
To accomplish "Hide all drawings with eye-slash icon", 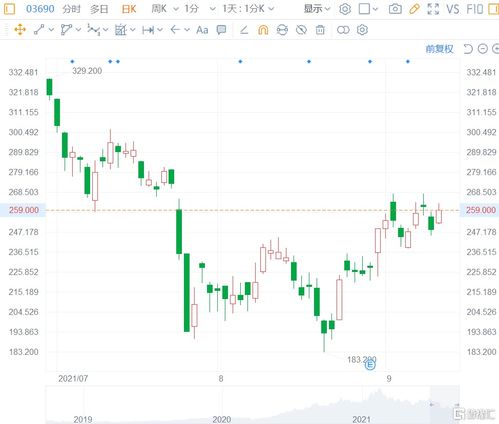I will click(x=301, y=30).
